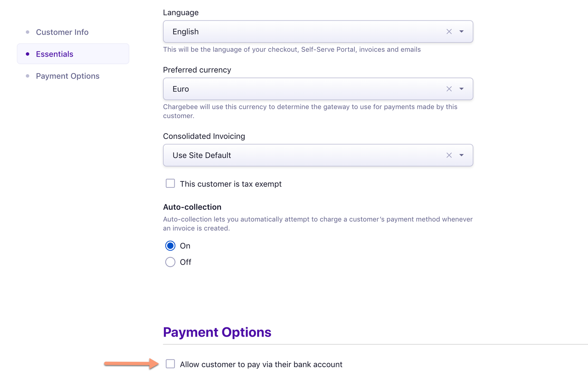Image resolution: width=588 pixels, height=384 pixels.
Task: Expand the Preferred currency dropdown arrow
Action: coord(462,89)
